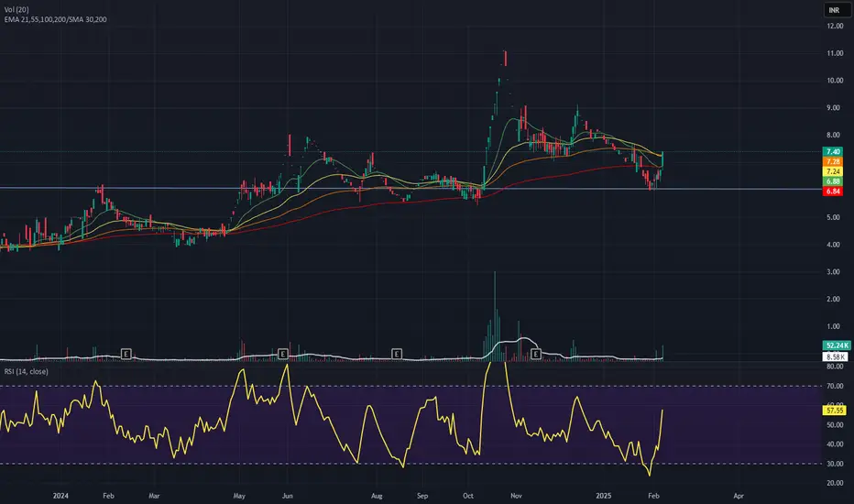
Task: Open the earnings marker right after Nov
Action: click(x=536, y=354)
